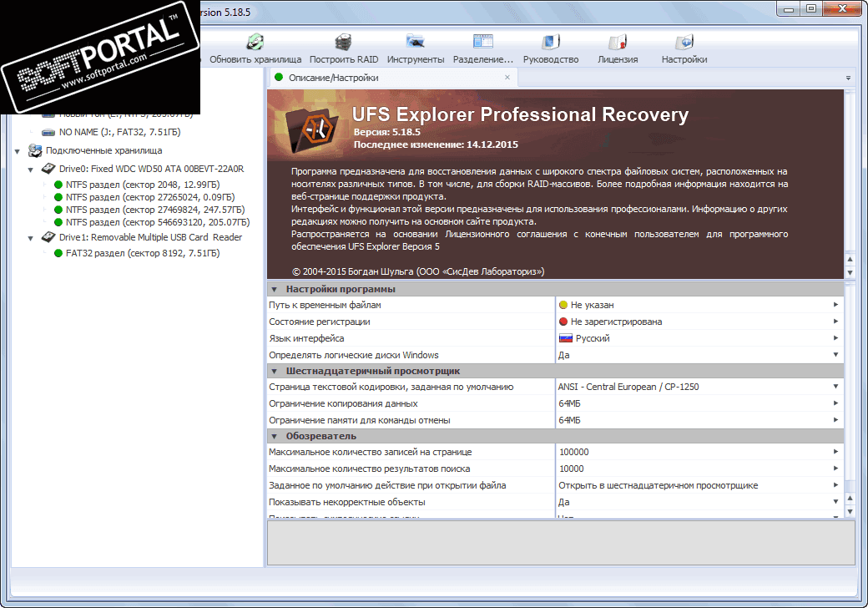Click the yellow Не указан status icon
The height and width of the screenshot is (608, 868).
[563, 305]
